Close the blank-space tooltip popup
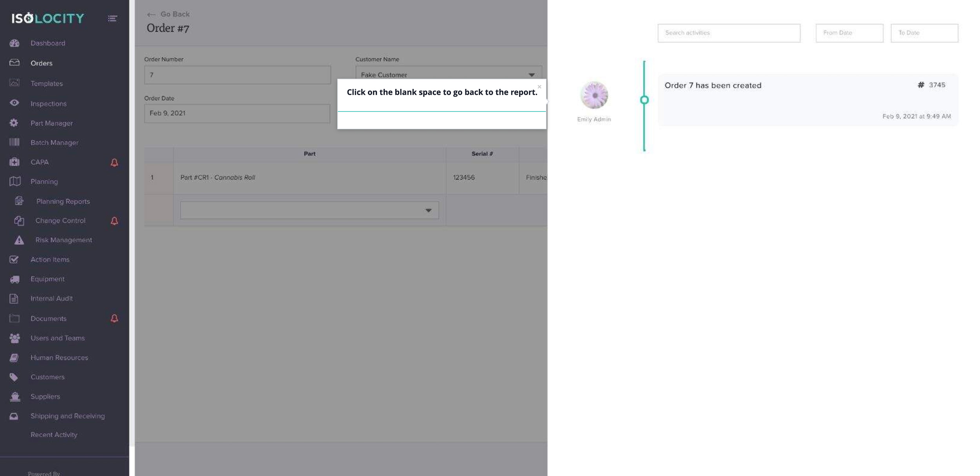 (x=539, y=87)
